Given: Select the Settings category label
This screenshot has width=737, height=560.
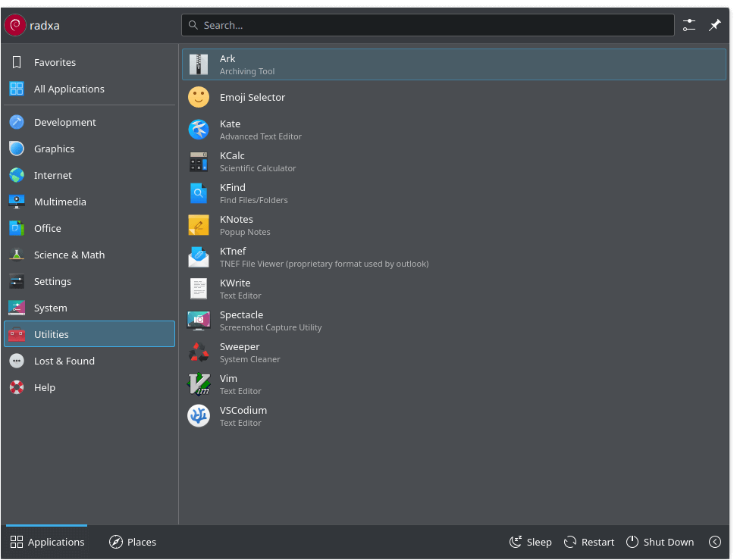Looking at the screenshot, I should (x=52, y=282).
